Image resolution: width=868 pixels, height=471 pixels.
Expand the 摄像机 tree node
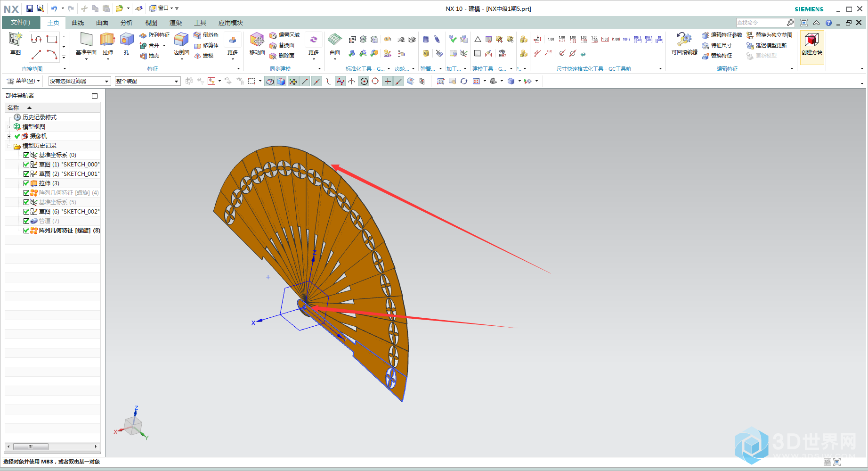point(9,136)
